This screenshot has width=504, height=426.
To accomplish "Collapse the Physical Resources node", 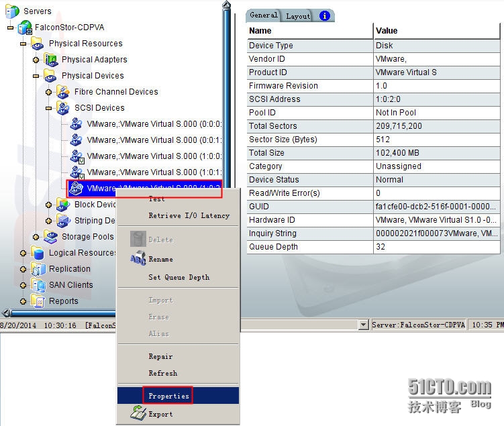I will coord(23,44).
